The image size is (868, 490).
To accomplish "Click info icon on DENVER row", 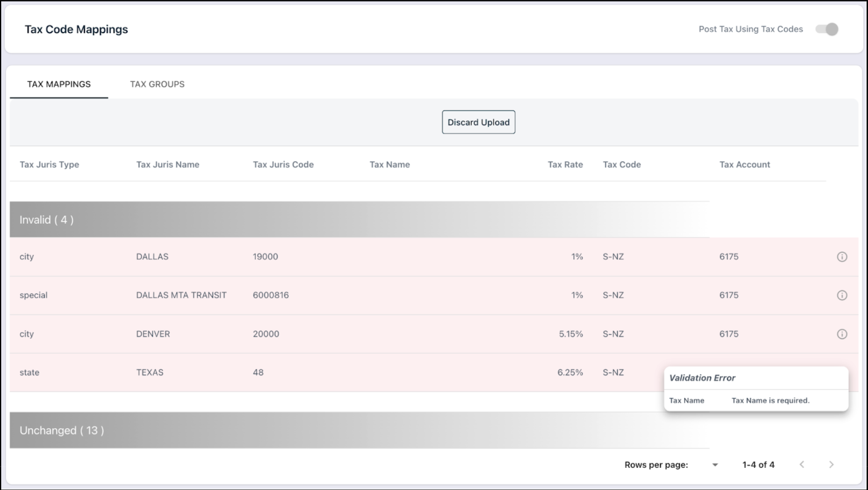I will [x=842, y=334].
